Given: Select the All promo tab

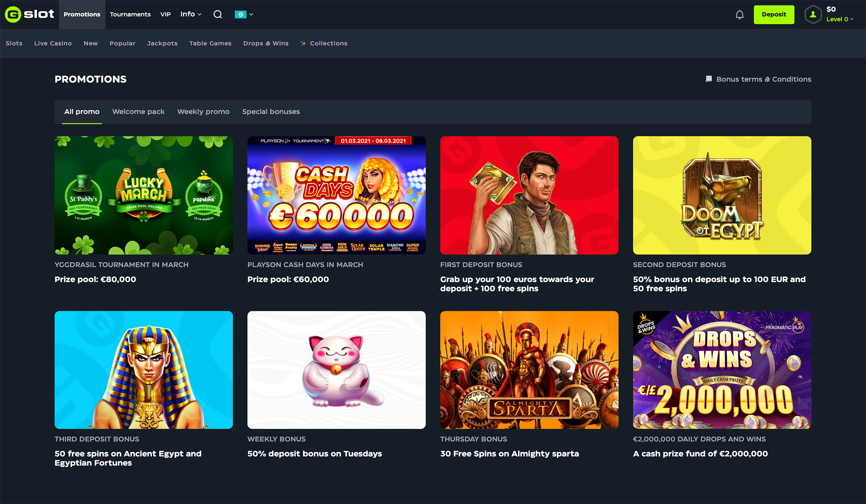Looking at the screenshot, I should point(82,112).
